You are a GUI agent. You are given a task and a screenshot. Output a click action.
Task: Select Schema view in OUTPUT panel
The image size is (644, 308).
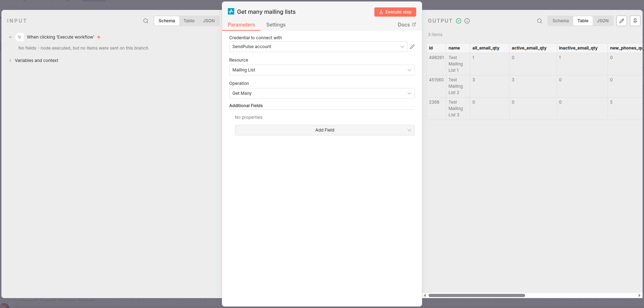[560, 21]
